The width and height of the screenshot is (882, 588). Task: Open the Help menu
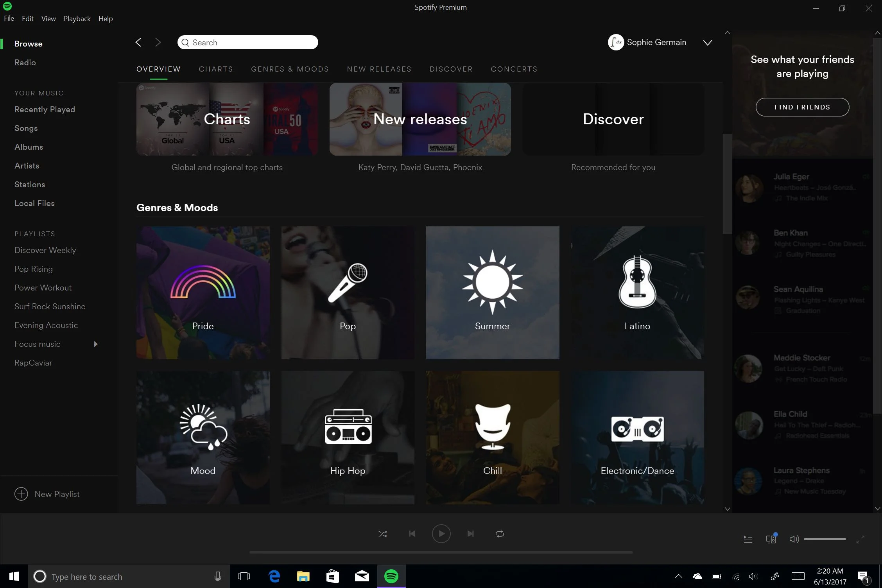[x=106, y=18]
